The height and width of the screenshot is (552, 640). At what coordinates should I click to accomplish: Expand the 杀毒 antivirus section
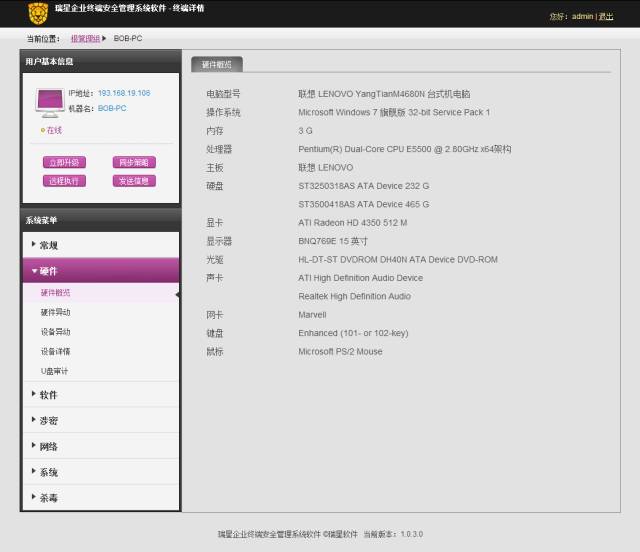[100, 498]
